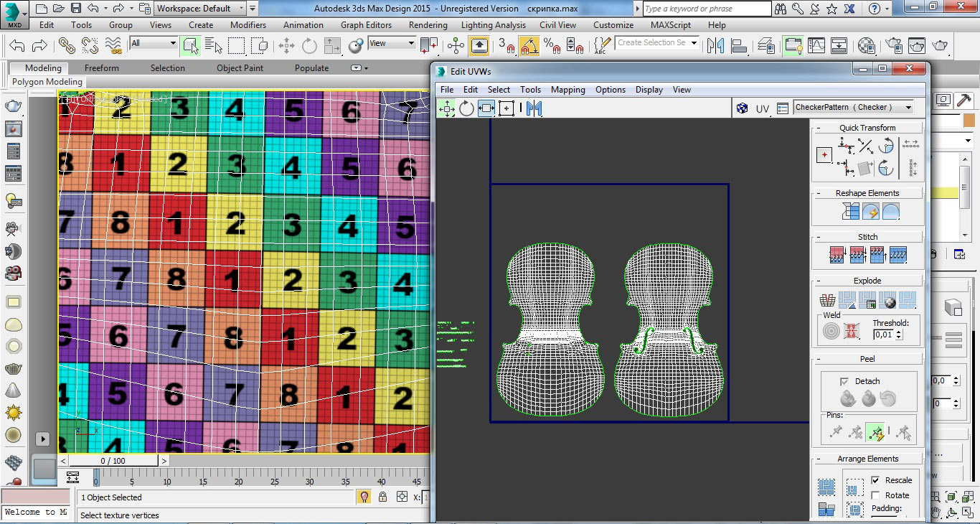
Task: Switch to the Freeform ribbon tab
Action: (102, 68)
